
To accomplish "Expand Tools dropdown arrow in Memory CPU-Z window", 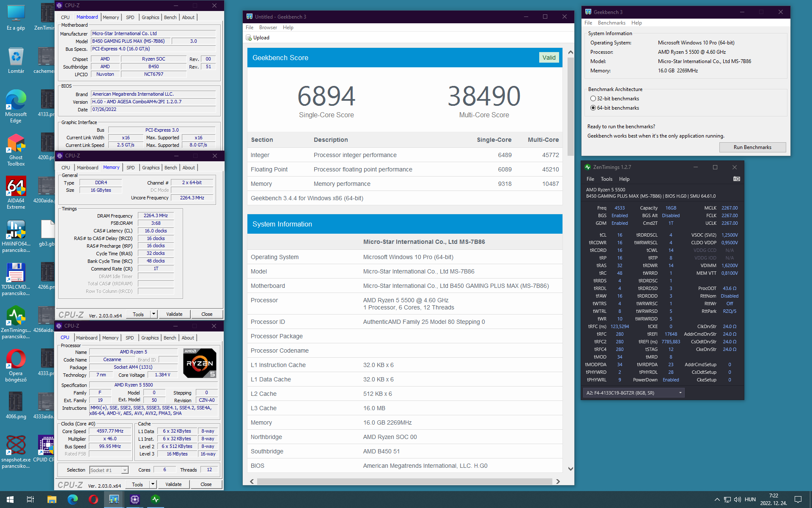I will (154, 314).
